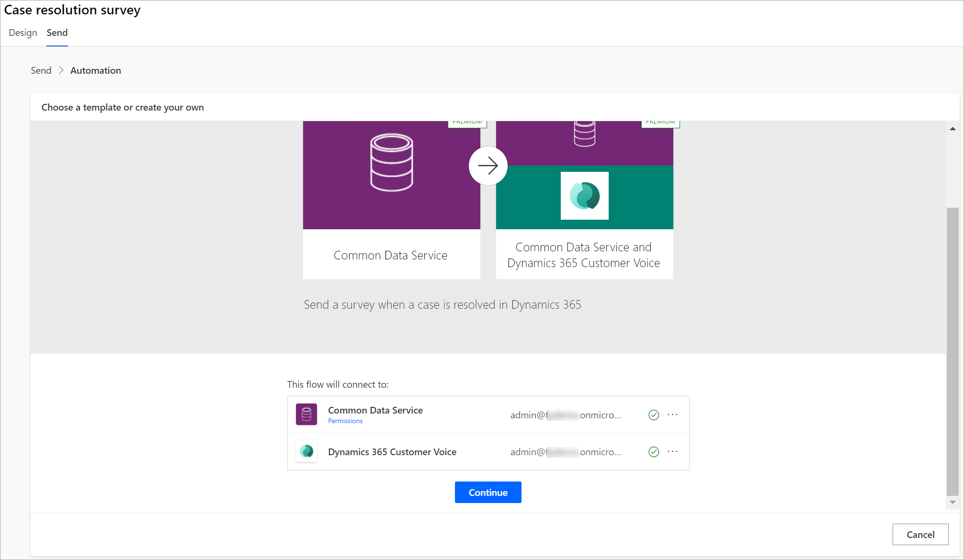This screenshot has height=560, width=964.
Task: Click the three-dot menu for Dynamics 365 Customer Voice
Action: coord(673,451)
